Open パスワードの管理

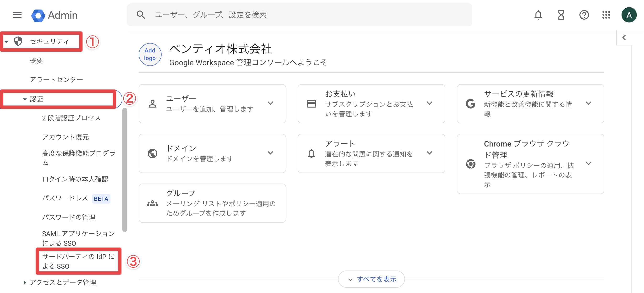click(x=69, y=217)
